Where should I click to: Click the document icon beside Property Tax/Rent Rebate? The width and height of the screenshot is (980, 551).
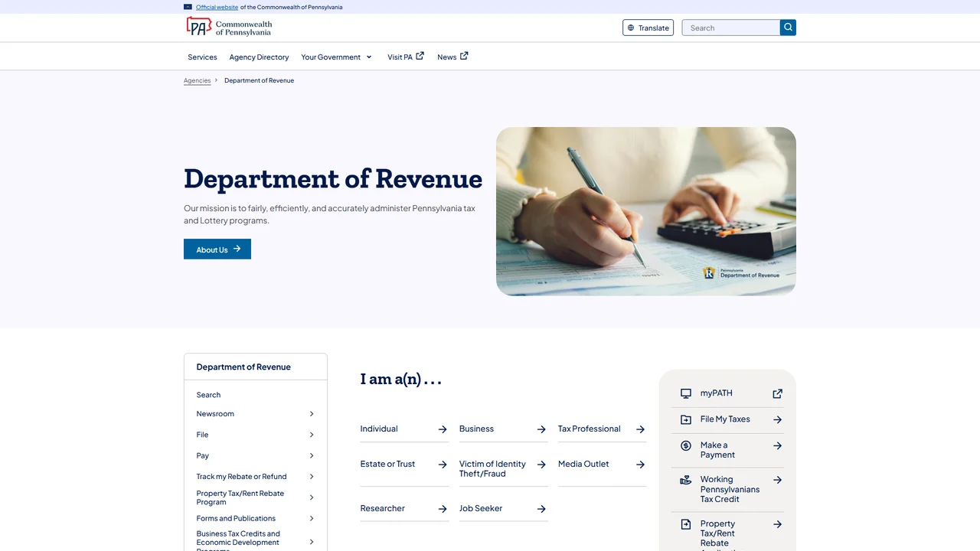click(686, 524)
